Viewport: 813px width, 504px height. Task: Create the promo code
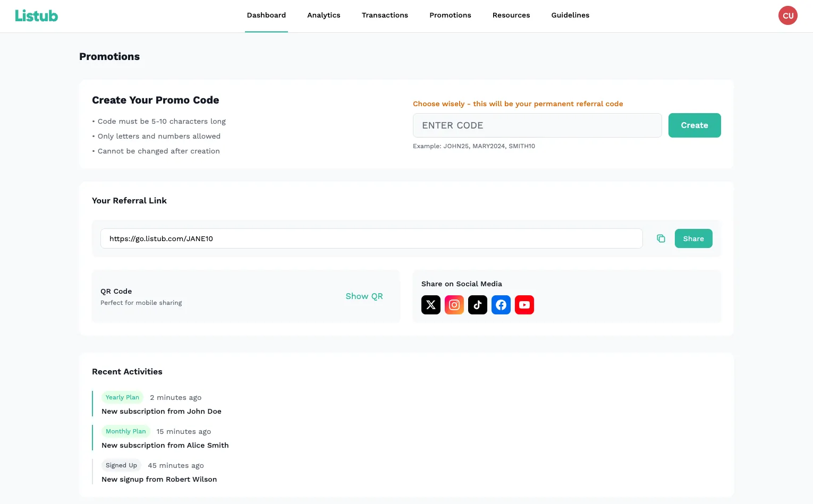(x=695, y=125)
